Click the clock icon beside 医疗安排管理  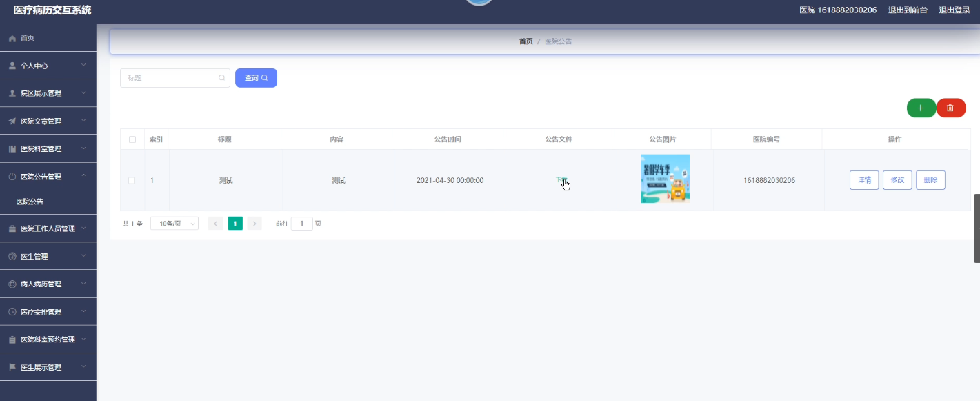12,312
